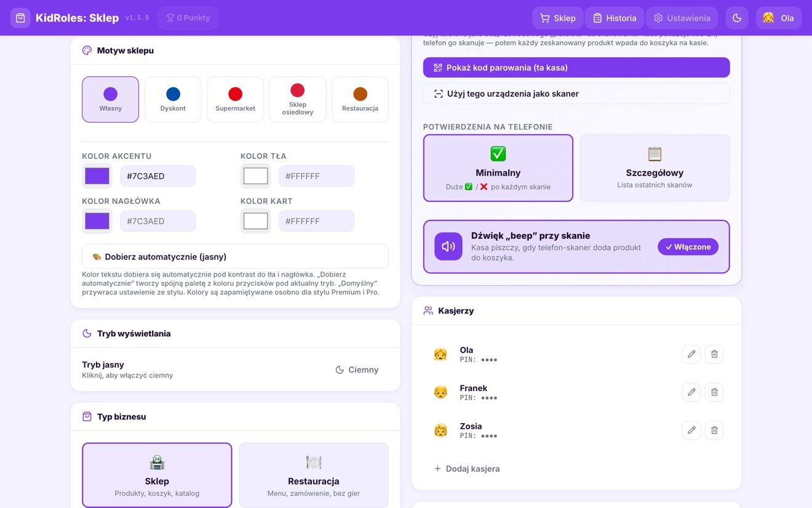This screenshot has height=508, width=812.
Task: Open the Kolor akcentu purple swatch
Action: click(x=97, y=176)
